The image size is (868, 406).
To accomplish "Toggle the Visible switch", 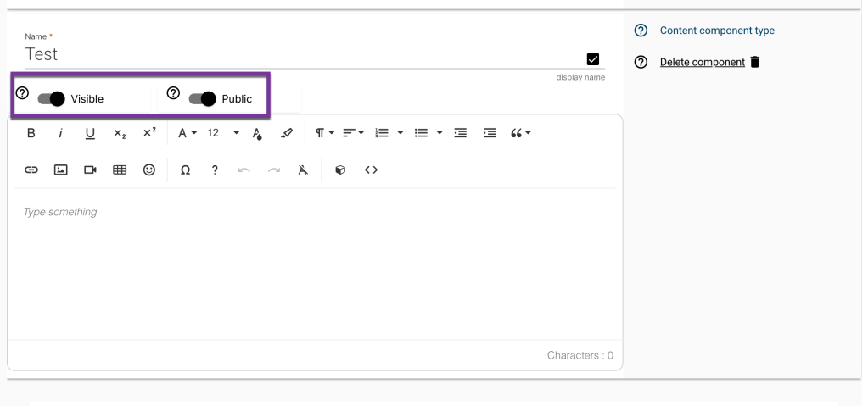I will click(x=51, y=99).
